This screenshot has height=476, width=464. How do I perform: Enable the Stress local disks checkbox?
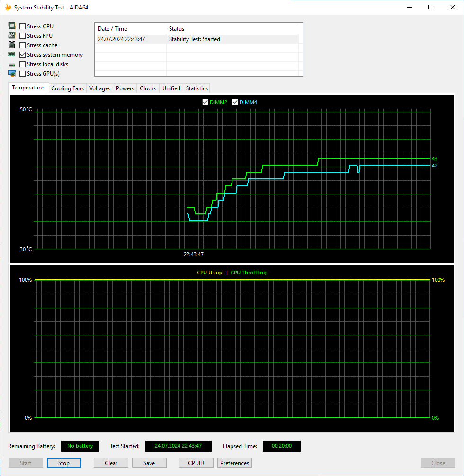click(x=22, y=64)
